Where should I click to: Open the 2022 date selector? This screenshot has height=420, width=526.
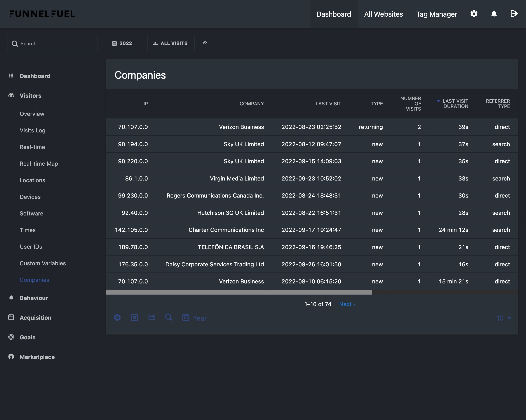point(122,43)
